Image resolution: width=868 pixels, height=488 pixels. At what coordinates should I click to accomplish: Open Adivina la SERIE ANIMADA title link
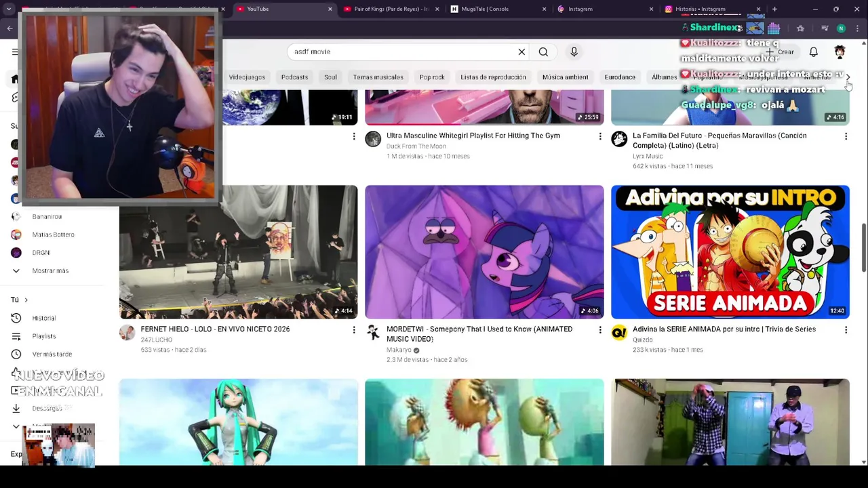(724, 329)
